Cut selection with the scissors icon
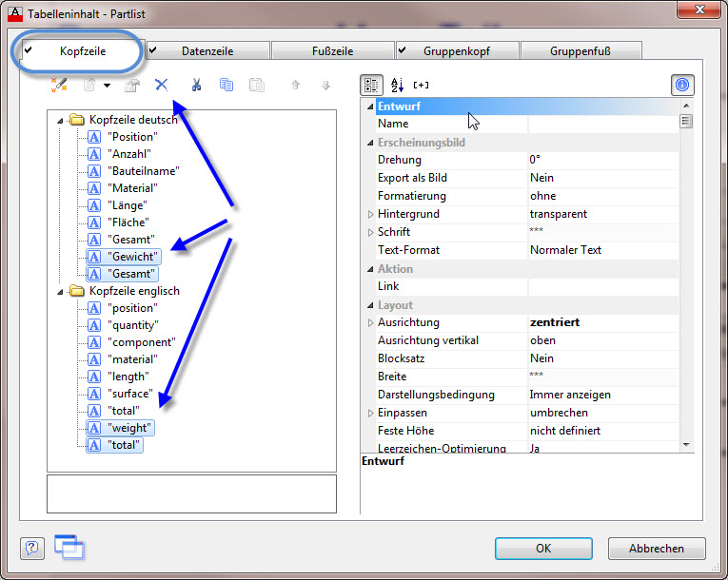 coord(196,85)
